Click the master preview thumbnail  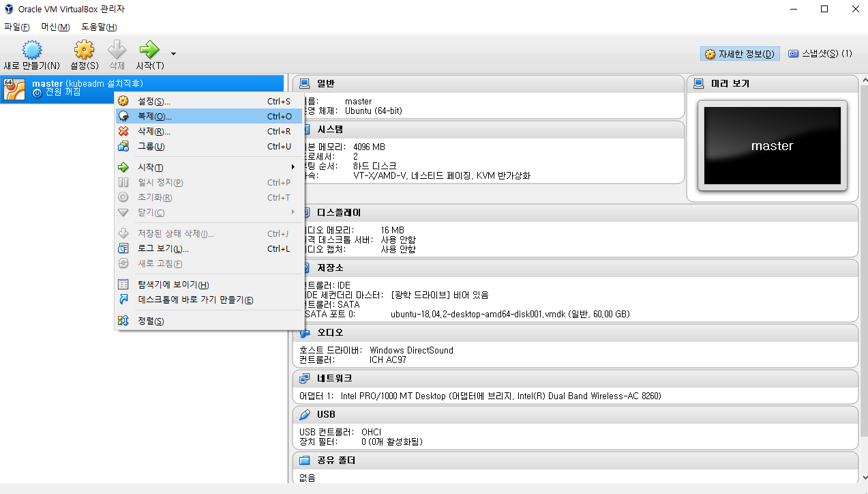(x=772, y=145)
